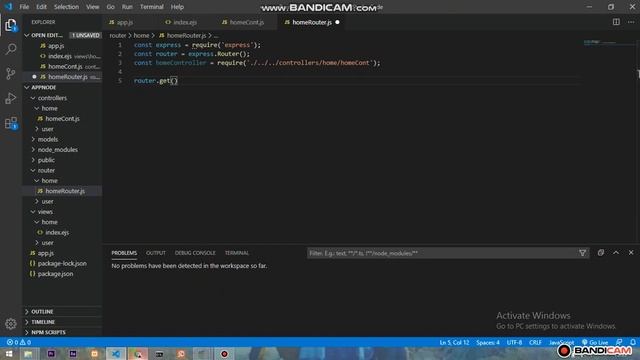Screen dimensions: 640x360
Task: Click Go Live in status bar
Action: (595, 342)
